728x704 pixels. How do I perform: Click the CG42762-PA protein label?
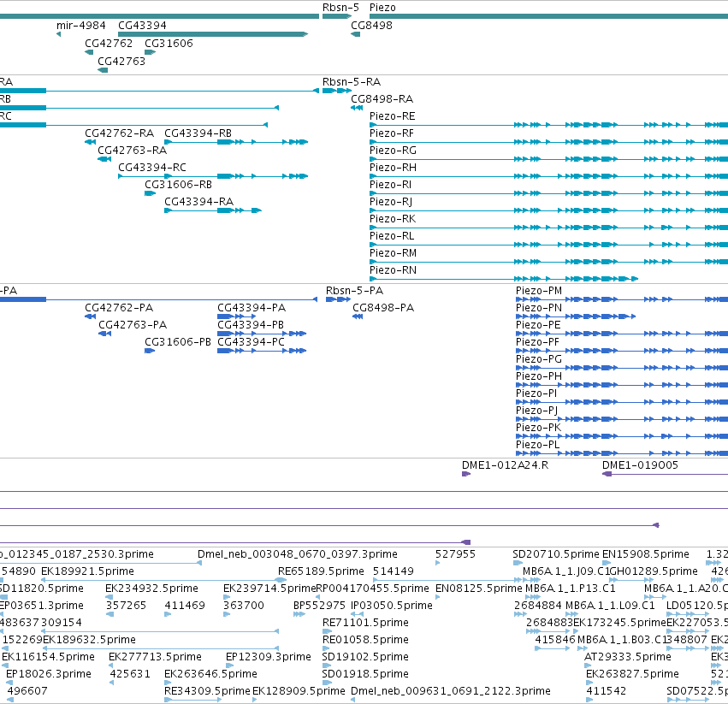[119, 308]
